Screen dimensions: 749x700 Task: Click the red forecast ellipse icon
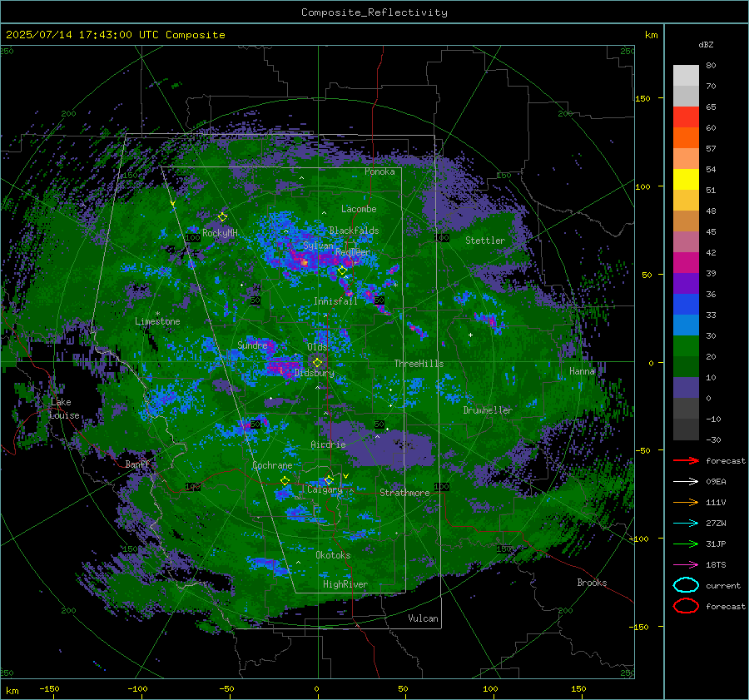tap(686, 606)
